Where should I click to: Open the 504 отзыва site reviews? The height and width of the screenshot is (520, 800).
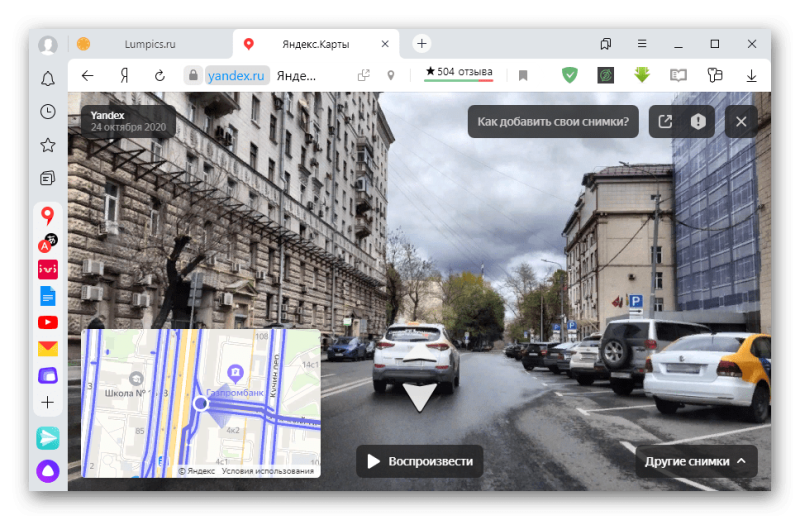click(459, 72)
